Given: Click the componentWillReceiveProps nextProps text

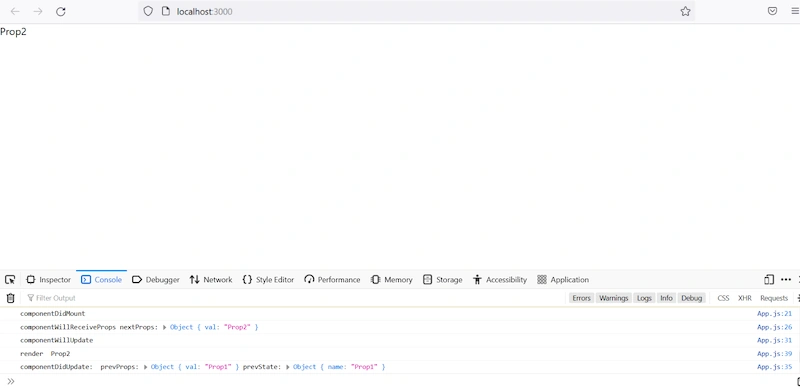Looking at the screenshot, I should click(89, 327).
